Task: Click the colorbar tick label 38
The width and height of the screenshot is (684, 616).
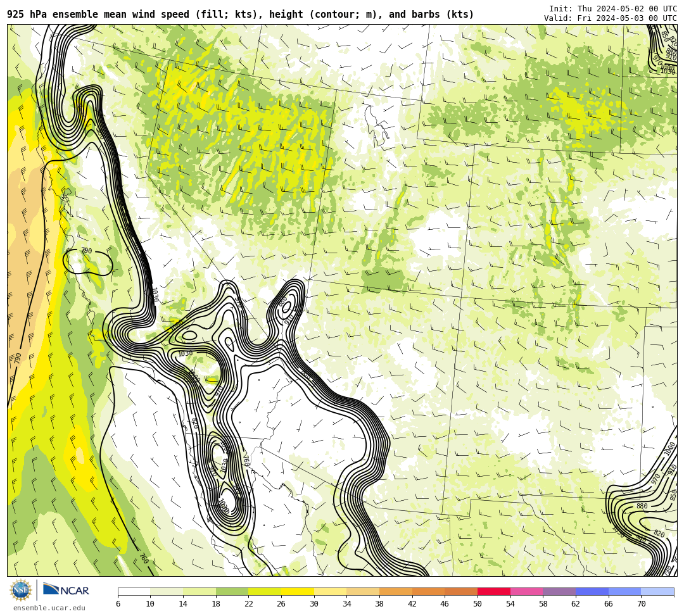Action: [379, 604]
